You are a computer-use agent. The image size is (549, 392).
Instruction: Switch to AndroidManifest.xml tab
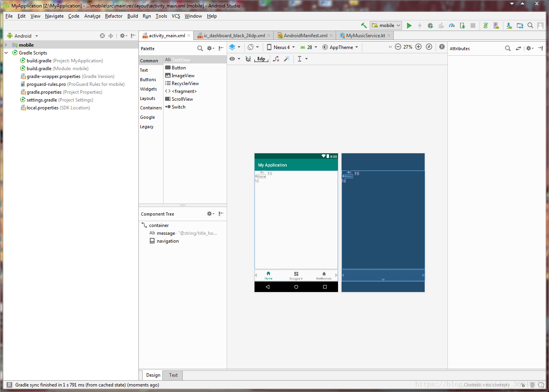[x=305, y=36]
